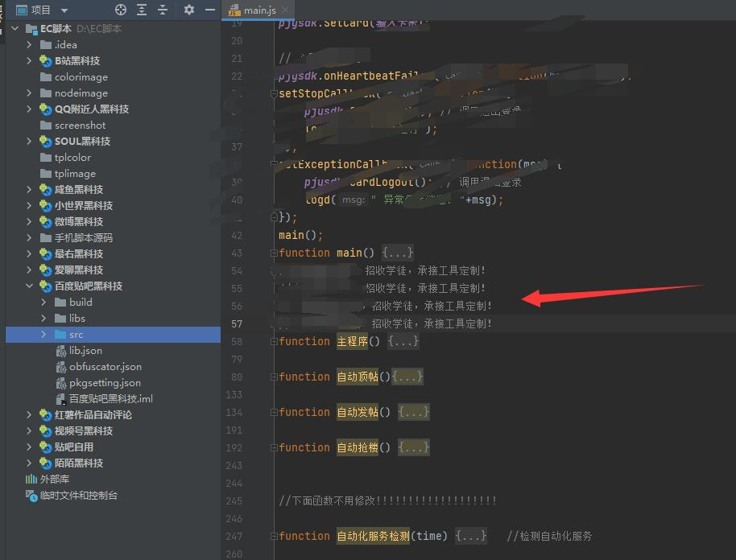Click the folded {...} of function main()
Viewport: 736px width, 560px height.
pyautogui.click(x=398, y=253)
